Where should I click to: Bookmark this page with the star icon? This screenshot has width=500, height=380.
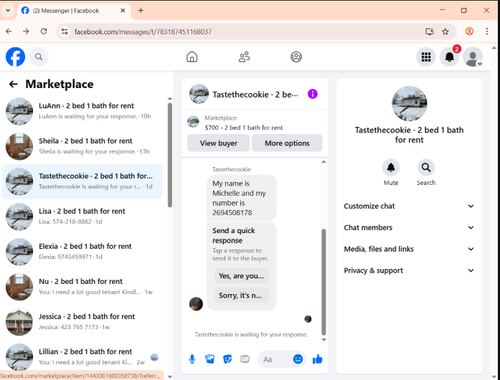pyautogui.click(x=445, y=32)
